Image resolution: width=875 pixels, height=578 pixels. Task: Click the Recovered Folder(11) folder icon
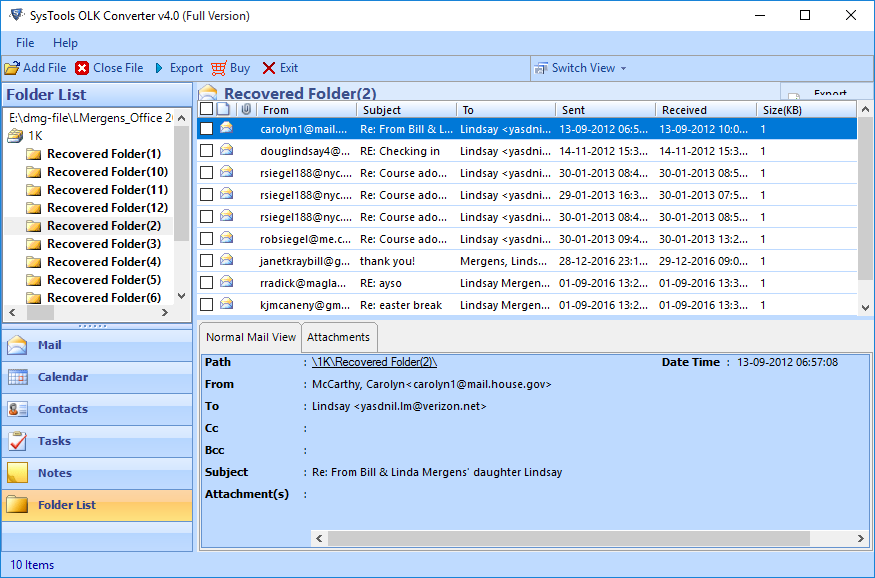tap(33, 190)
